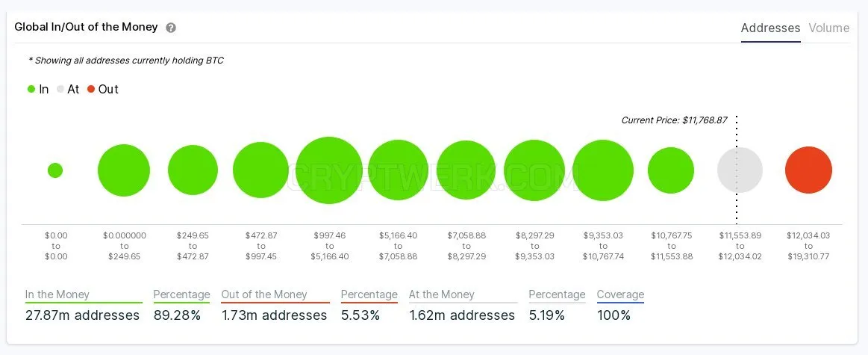Screen dimensions: 868x355
Task: Select the bubble for $10,767.75 to $11,553.88
Action: click(x=671, y=170)
